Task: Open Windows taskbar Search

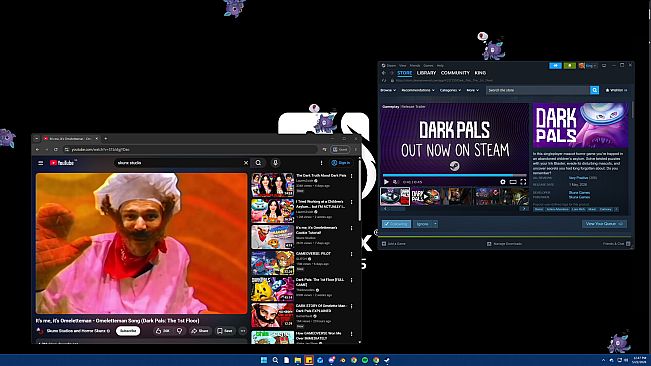Action: click(x=275, y=360)
